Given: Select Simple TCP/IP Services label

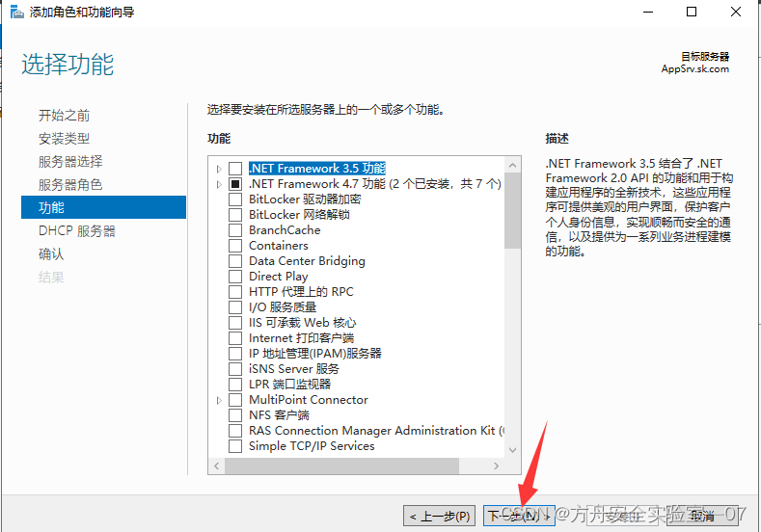Looking at the screenshot, I should point(312,446).
